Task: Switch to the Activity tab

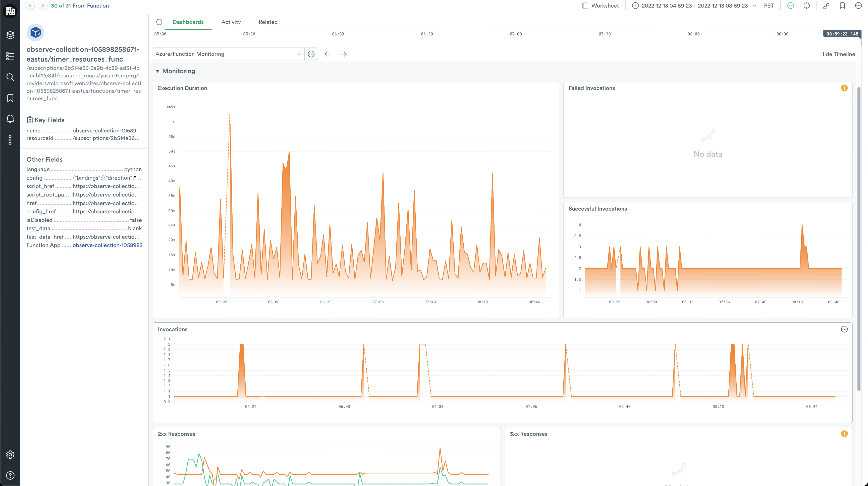Action: [231, 22]
